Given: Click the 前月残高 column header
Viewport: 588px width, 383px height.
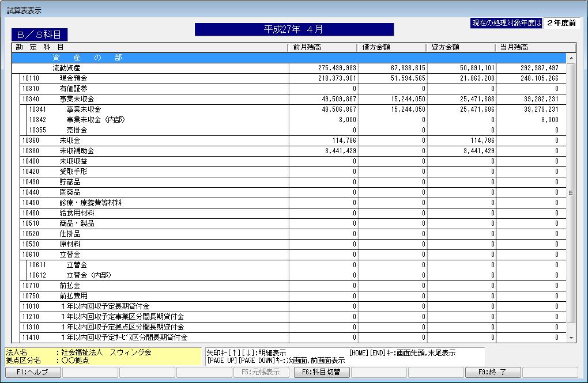Looking at the screenshot, I should pyautogui.click(x=323, y=47).
